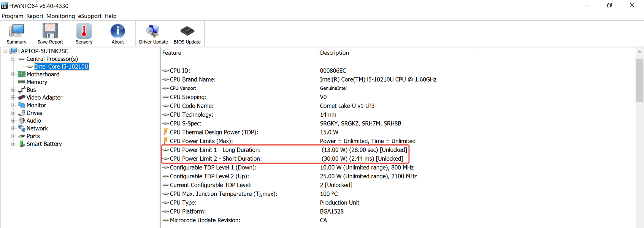Image resolution: width=644 pixels, height=228 pixels.
Task: Open the Summary toolbar icon
Action: click(x=16, y=32)
